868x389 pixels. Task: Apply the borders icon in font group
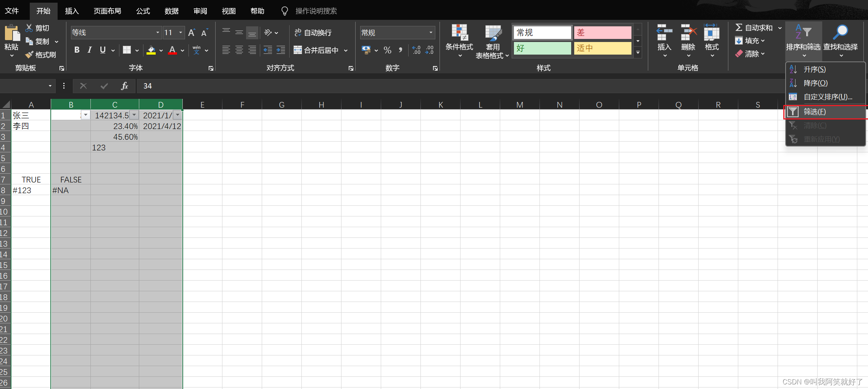pyautogui.click(x=127, y=50)
